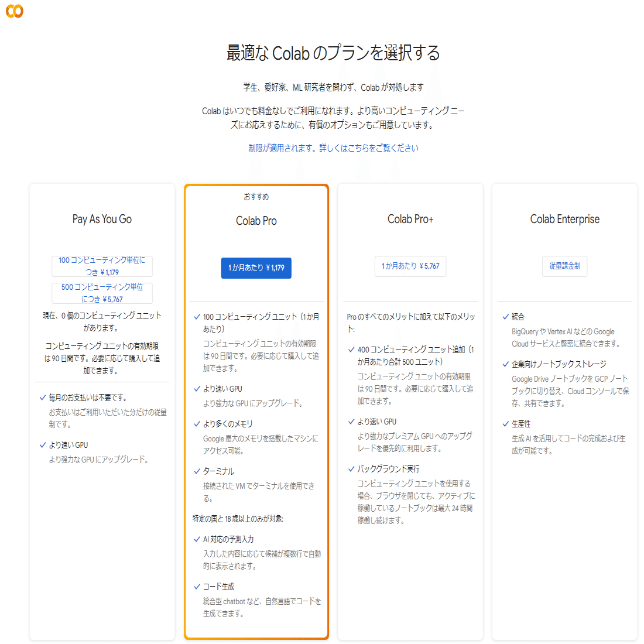The width and height of the screenshot is (644, 644).
Task: Click checkmark beside バックグラウンド実行
Action: coord(351,468)
